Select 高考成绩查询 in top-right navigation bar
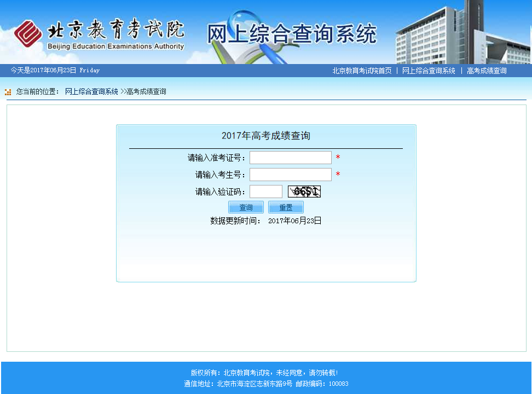This screenshot has height=394, width=532. tap(487, 71)
